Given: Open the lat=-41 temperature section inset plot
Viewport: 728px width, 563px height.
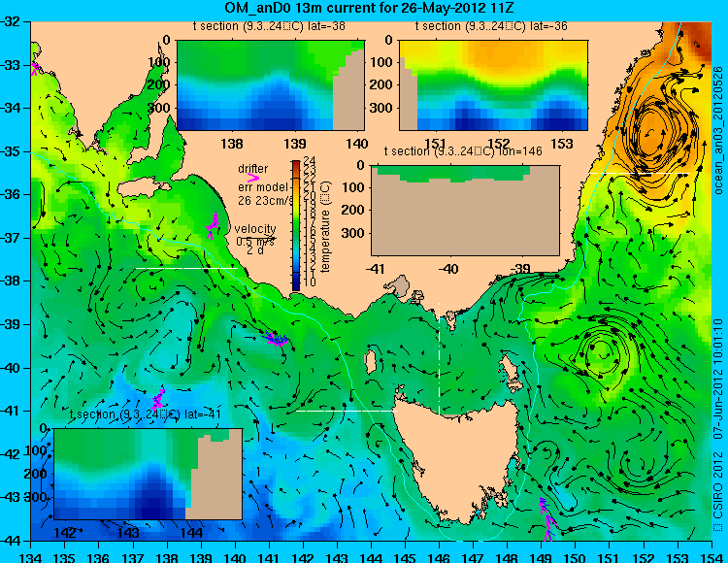Looking at the screenshot, I should tap(149, 474).
